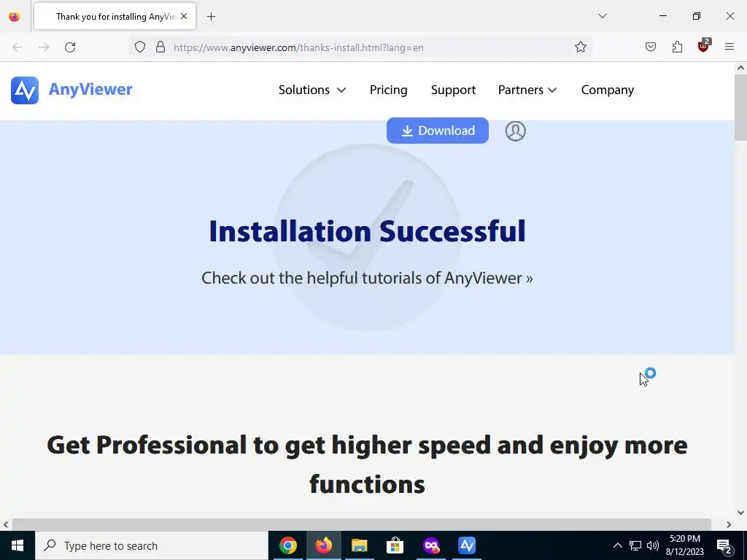
Task: Reload the page with the refresh icon
Action: click(70, 47)
